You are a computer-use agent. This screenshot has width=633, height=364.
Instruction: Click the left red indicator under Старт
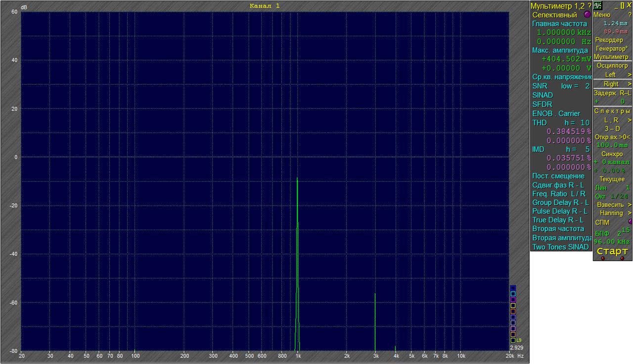coord(602,258)
